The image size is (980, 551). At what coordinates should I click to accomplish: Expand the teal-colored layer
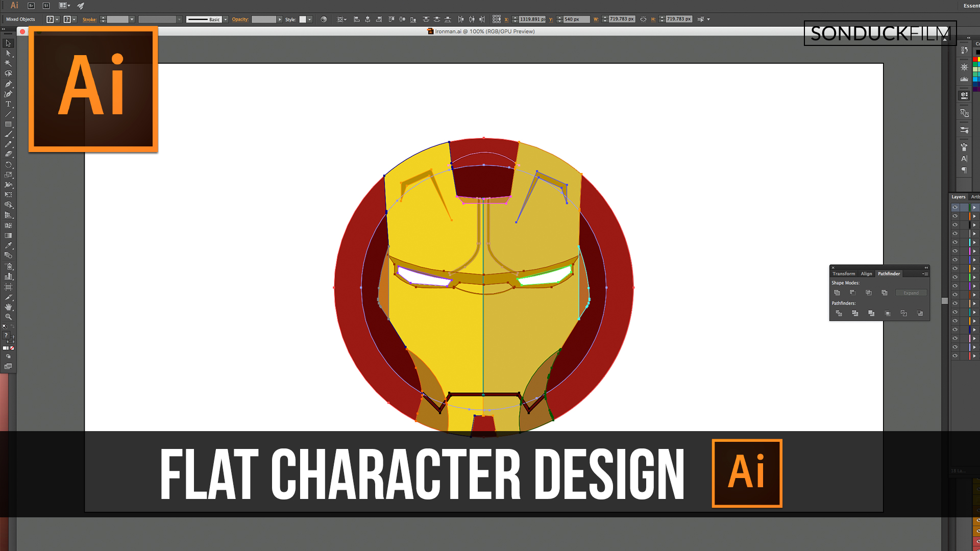click(974, 312)
